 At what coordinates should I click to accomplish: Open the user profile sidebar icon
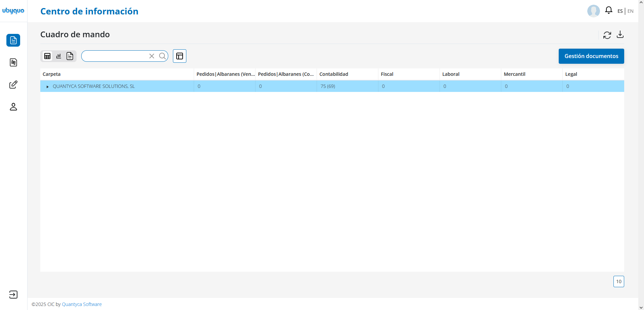[13, 107]
